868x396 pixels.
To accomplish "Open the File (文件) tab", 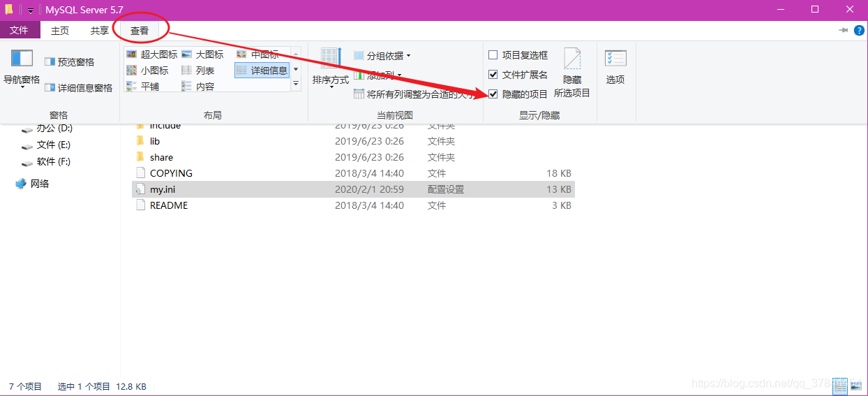I will (x=20, y=30).
